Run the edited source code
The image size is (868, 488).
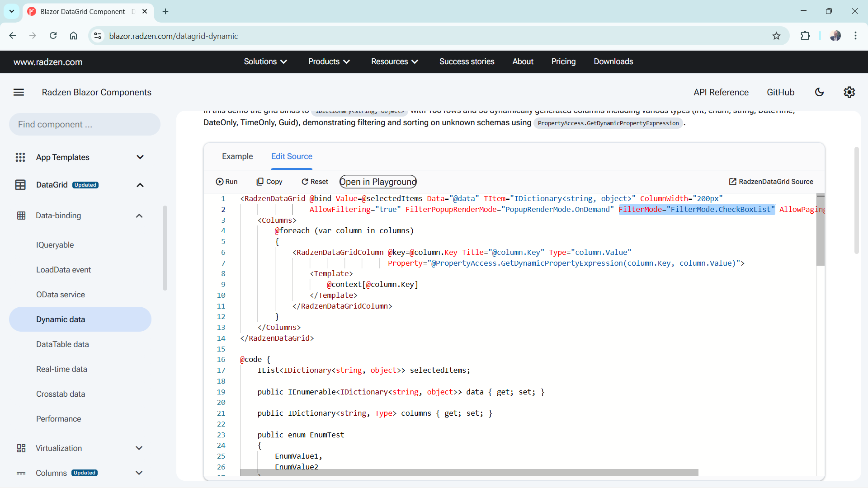(226, 182)
